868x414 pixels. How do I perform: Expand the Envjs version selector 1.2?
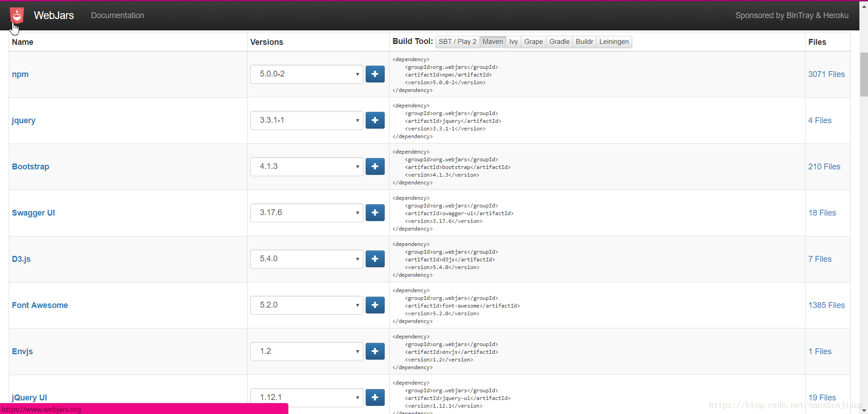click(307, 351)
